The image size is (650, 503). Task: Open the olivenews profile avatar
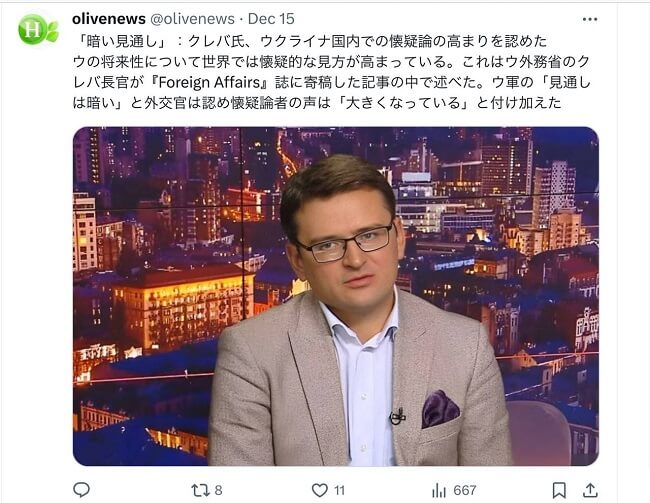pyautogui.click(x=38, y=29)
